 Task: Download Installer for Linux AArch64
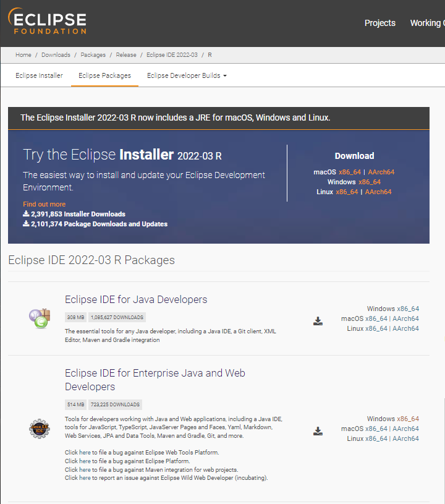pyautogui.click(x=378, y=192)
